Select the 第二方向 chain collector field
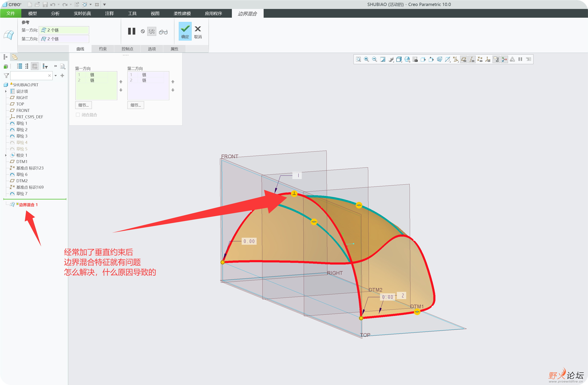 (64, 39)
